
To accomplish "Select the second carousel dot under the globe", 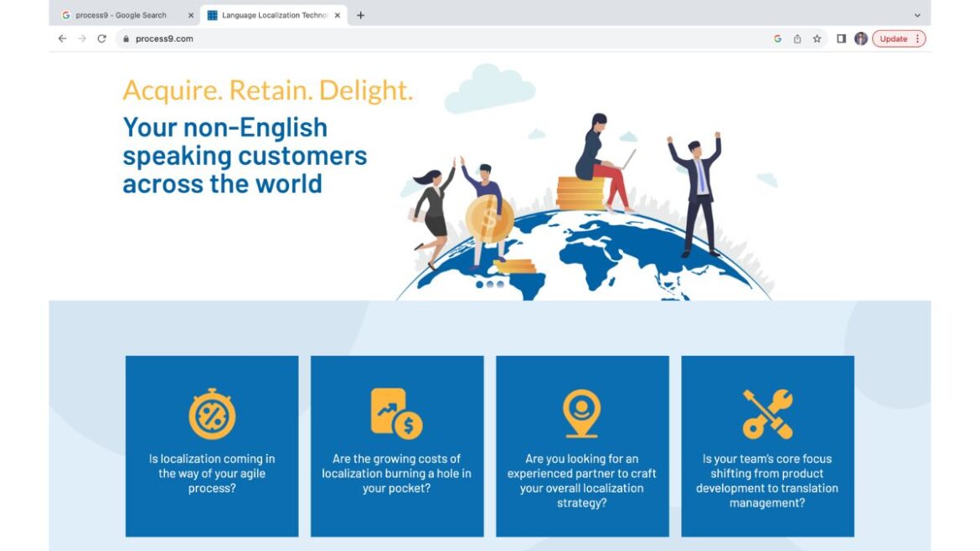I will [x=490, y=284].
